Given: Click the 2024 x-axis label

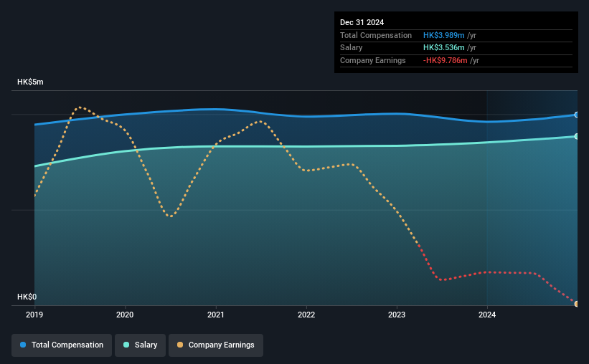Looking at the screenshot, I should tap(487, 315).
